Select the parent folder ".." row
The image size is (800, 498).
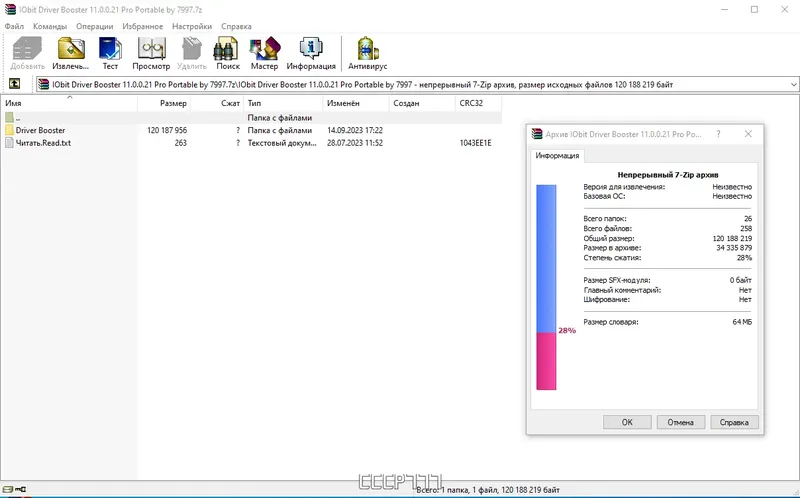[x=251, y=117]
